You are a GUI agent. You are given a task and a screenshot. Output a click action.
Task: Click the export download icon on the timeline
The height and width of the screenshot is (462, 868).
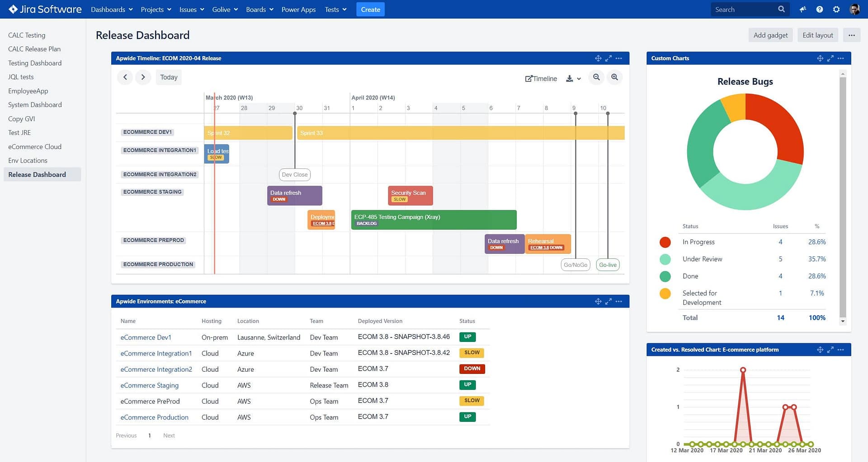point(569,78)
